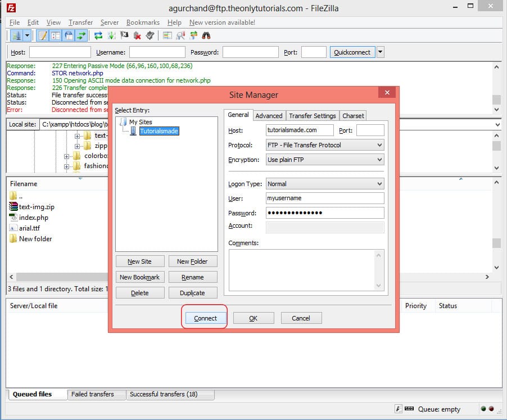This screenshot has height=420, width=507.
Task: Click the New Site button
Action: pyautogui.click(x=140, y=261)
